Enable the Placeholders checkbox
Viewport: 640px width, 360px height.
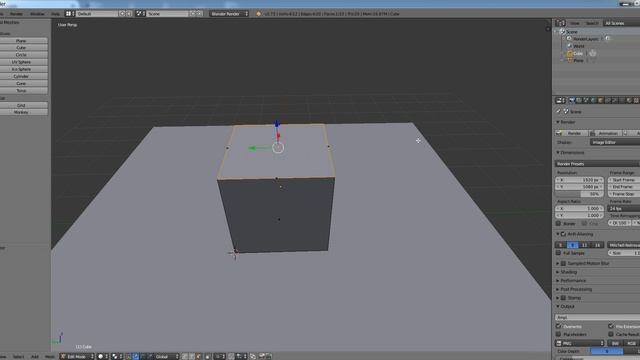click(558, 334)
